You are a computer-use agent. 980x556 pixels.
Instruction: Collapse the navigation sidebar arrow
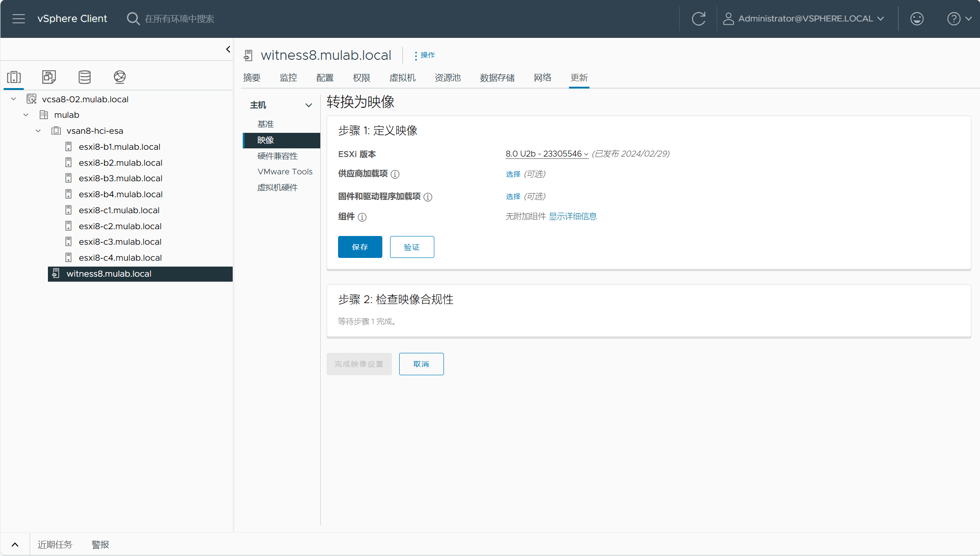(x=228, y=49)
